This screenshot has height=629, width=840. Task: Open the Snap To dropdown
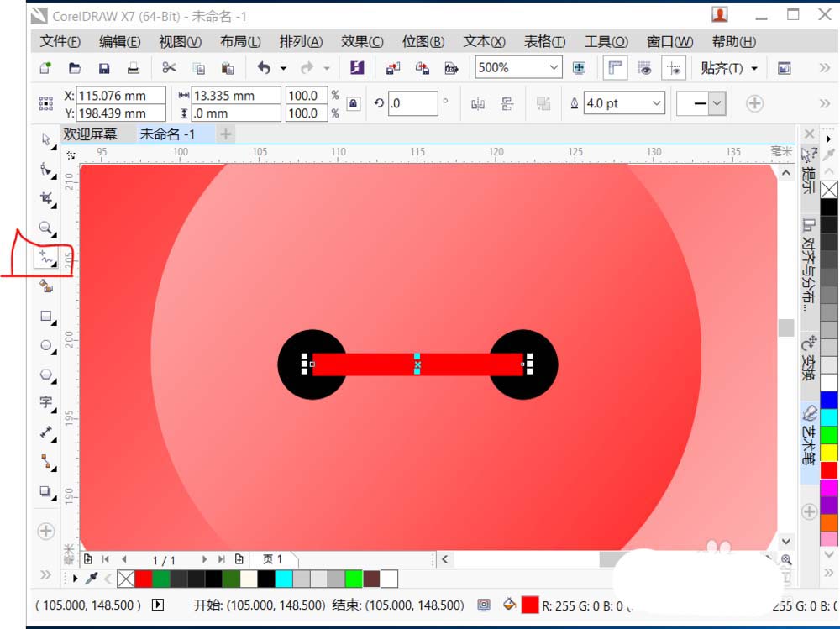729,68
